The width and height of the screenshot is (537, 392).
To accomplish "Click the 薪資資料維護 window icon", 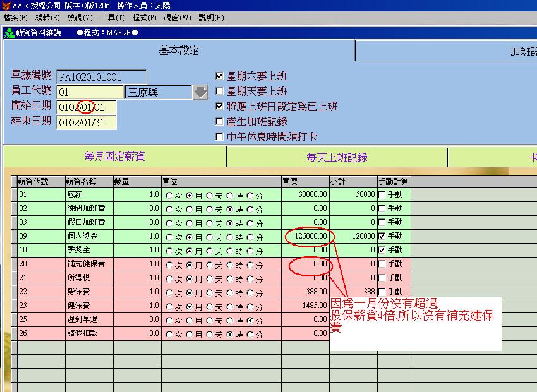I will (8, 33).
